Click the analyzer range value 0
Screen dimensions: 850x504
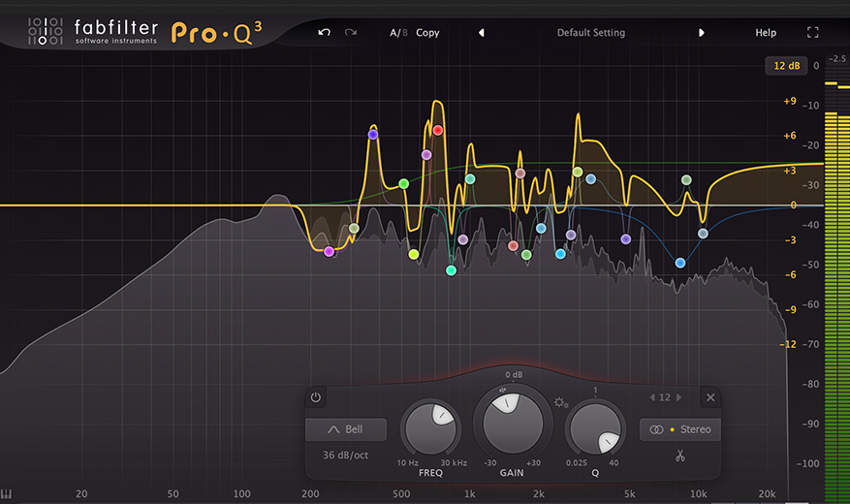pyautogui.click(x=816, y=66)
